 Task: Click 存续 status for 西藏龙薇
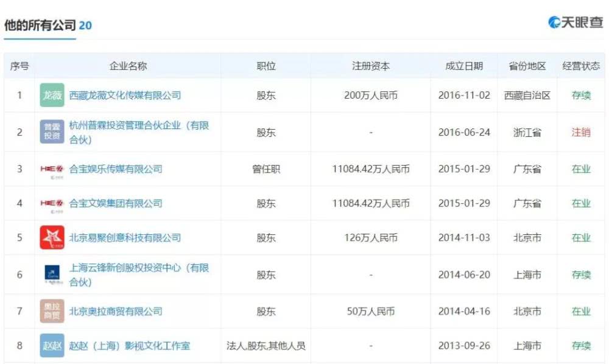(x=581, y=95)
